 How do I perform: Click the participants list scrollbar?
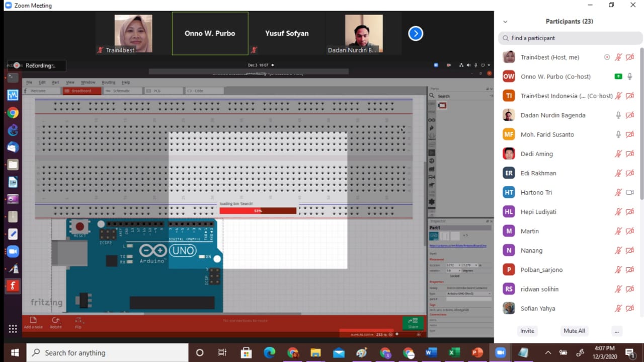point(641,126)
